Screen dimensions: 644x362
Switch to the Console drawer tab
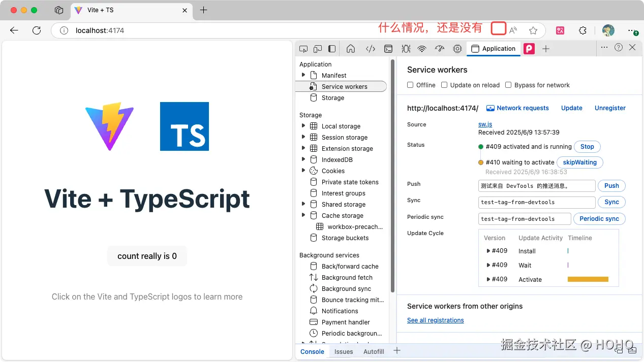pos(312,351)
